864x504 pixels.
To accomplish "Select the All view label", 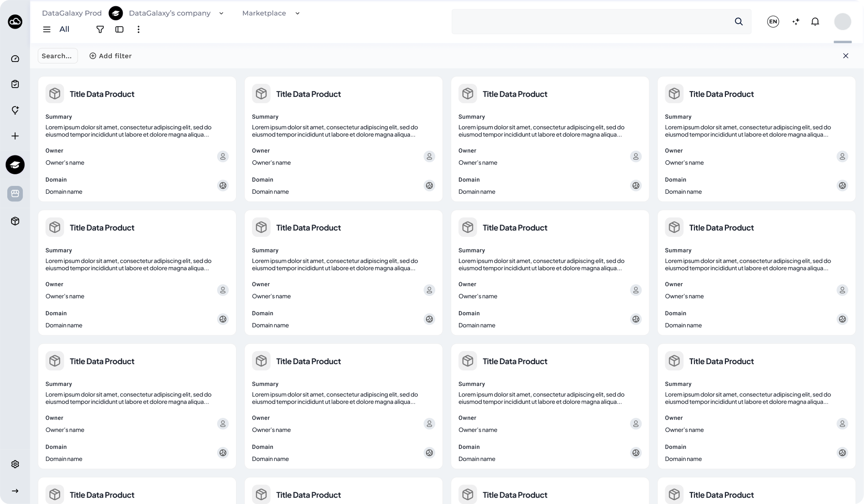I will tap(64, 30).
